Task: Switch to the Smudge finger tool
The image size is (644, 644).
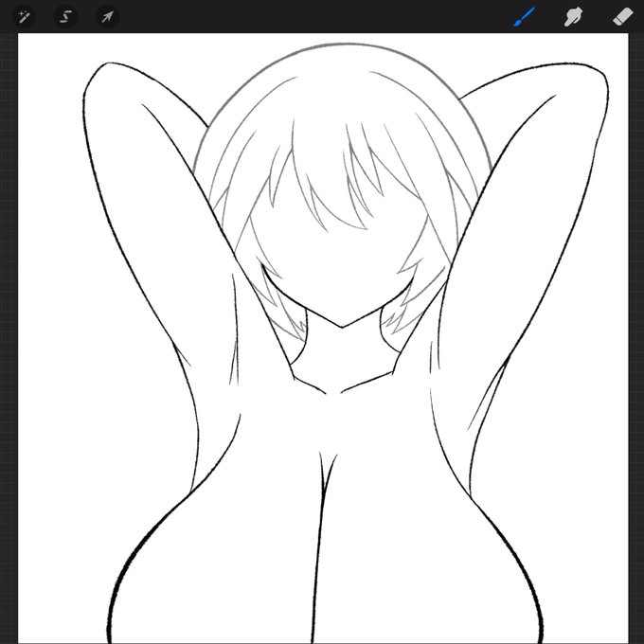Action: click(573, 17)
